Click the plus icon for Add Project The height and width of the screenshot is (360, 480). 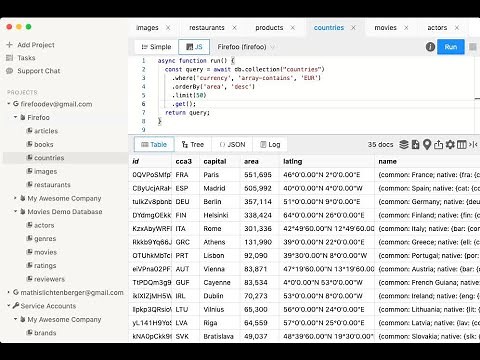[x=9, y=45]
